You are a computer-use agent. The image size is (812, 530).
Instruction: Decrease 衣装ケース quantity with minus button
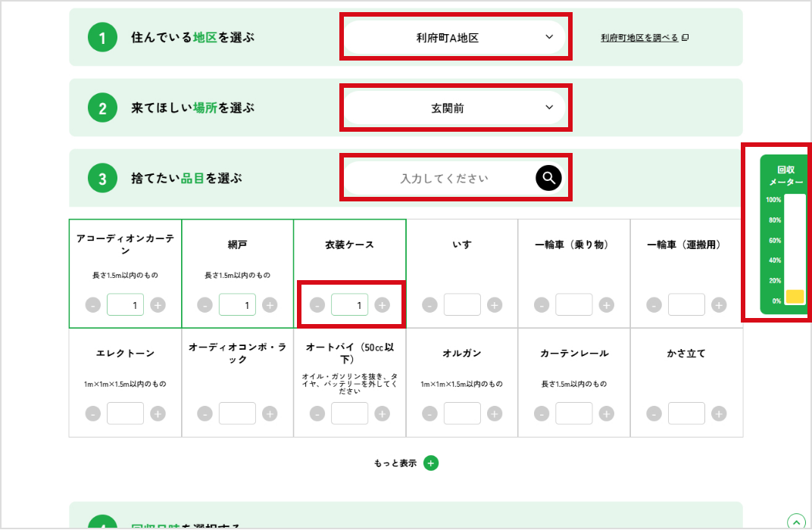(317, 305)
